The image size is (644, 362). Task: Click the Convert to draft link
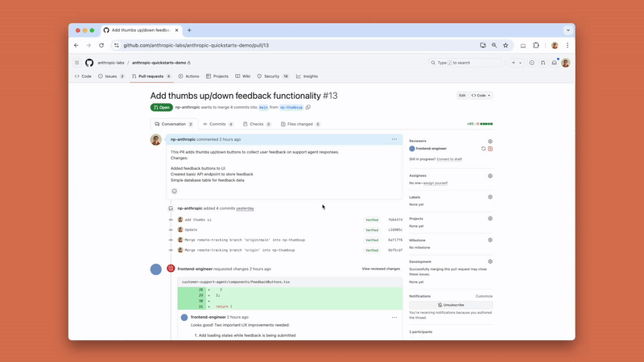(x=449, y=159)
